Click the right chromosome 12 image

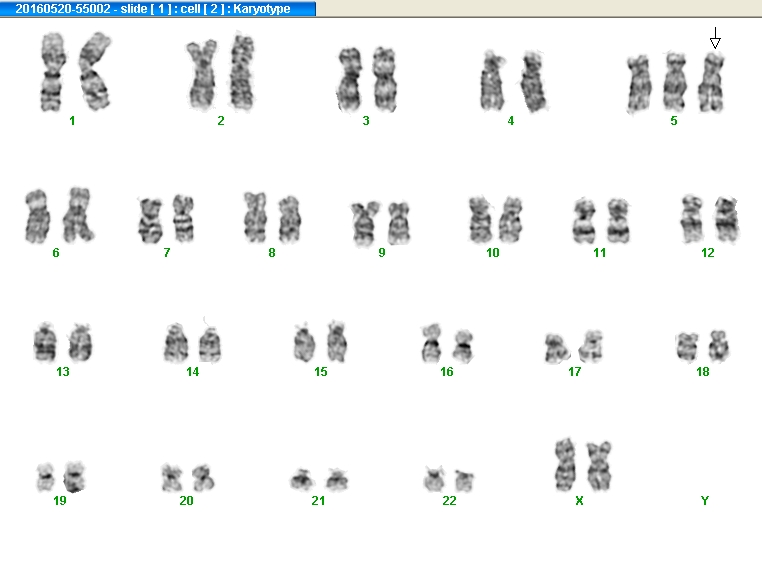click(x=727, y=219)
